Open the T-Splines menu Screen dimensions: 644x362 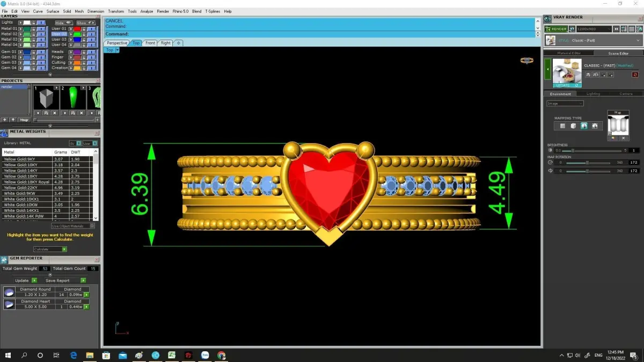213,11
